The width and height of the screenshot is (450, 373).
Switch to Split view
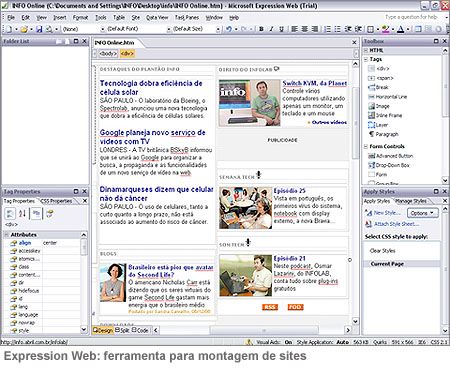(x=122, y=330)
